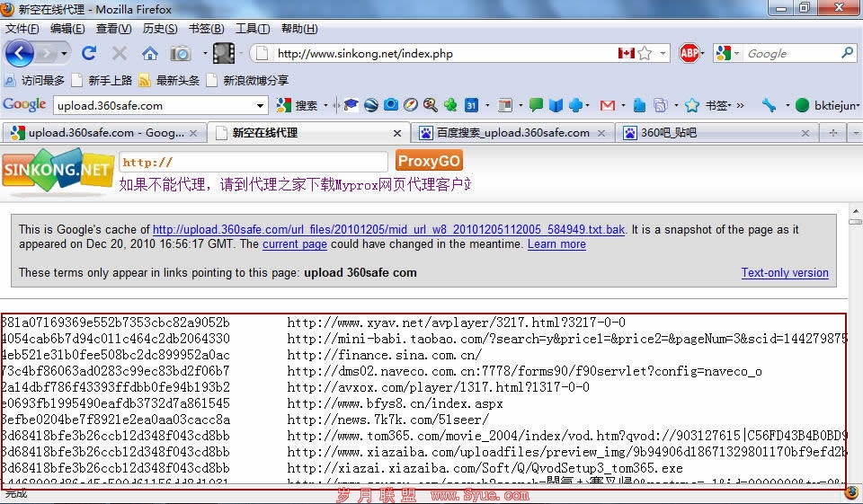
Task: Click the Adblock Plus ABP icon
Action: 690,53
